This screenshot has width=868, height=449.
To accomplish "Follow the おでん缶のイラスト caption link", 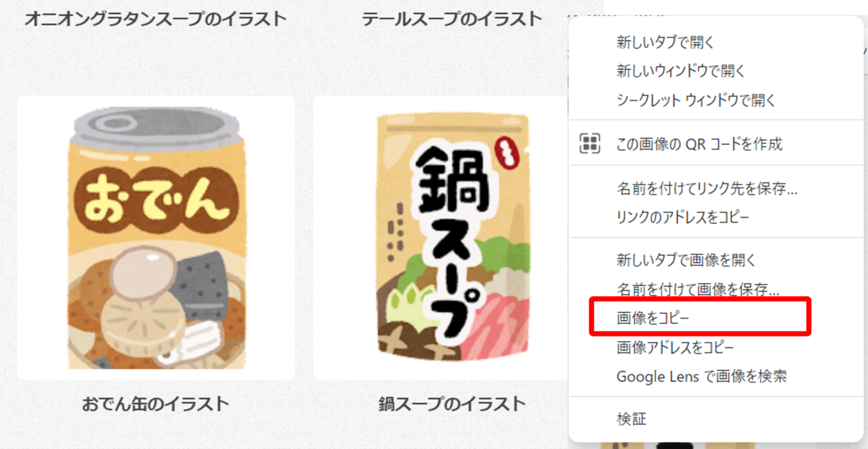I will pyautogui.click(x=155, y=404).
